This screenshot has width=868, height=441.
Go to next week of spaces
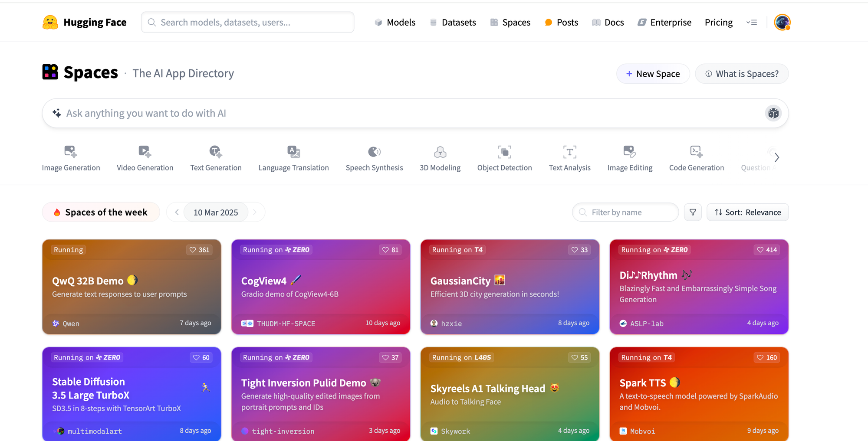pyautogui.click(x=255, y=212)
